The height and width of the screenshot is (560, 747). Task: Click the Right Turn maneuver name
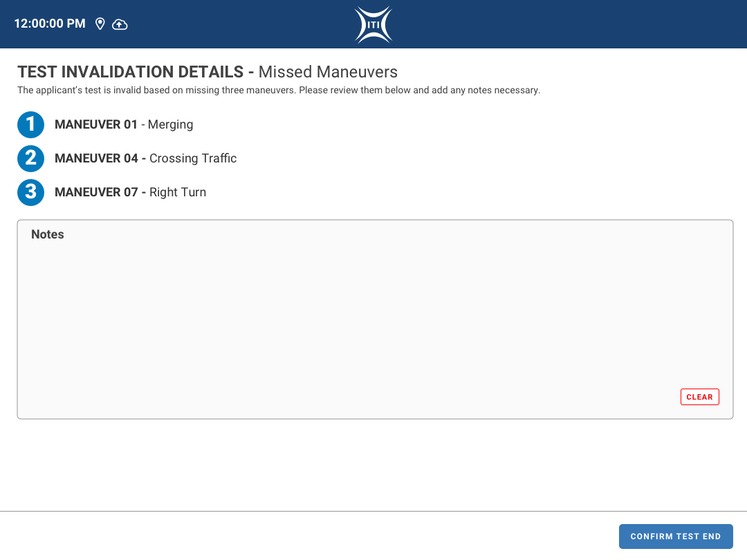pyautogui.click(x=178, y=192)
